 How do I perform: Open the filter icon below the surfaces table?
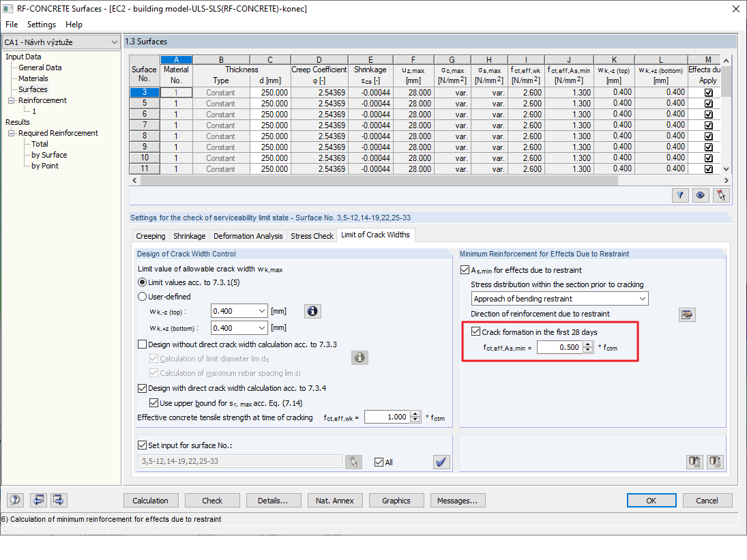coord(679,195)
